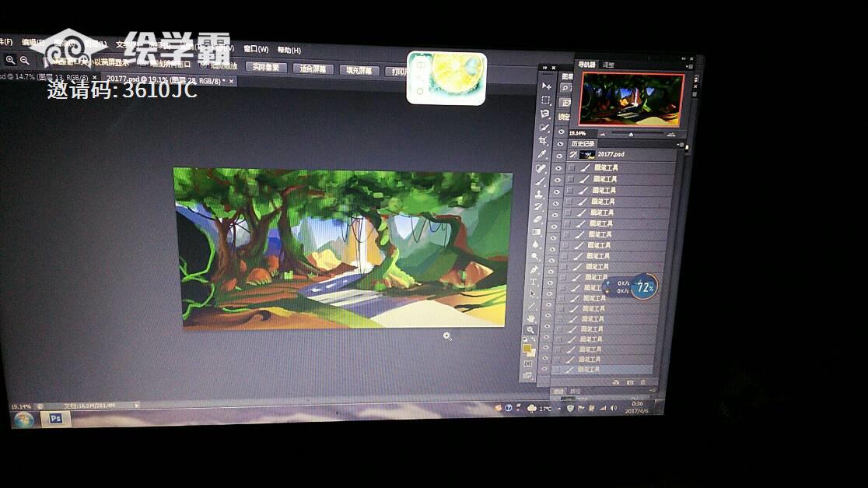This screenshot has width=868, height=488.
Task: Select the Horizontal Type tool
Action: [534, 282]
